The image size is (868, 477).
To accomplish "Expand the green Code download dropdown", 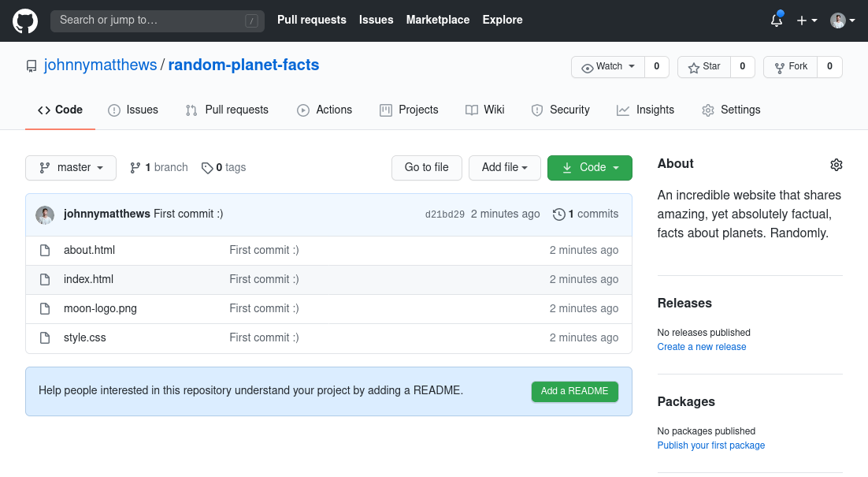I will pos(589,168).
